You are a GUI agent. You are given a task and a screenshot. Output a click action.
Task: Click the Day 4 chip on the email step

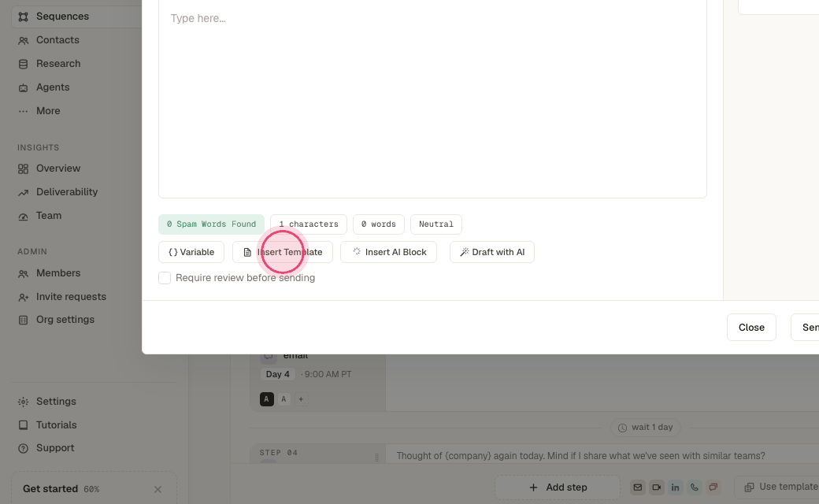[277, 375]
